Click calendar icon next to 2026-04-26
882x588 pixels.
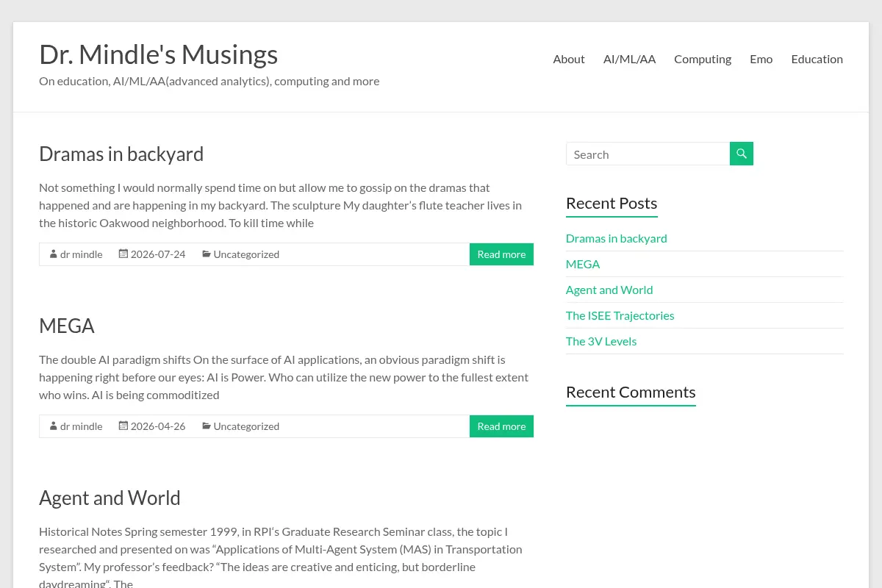123,426
